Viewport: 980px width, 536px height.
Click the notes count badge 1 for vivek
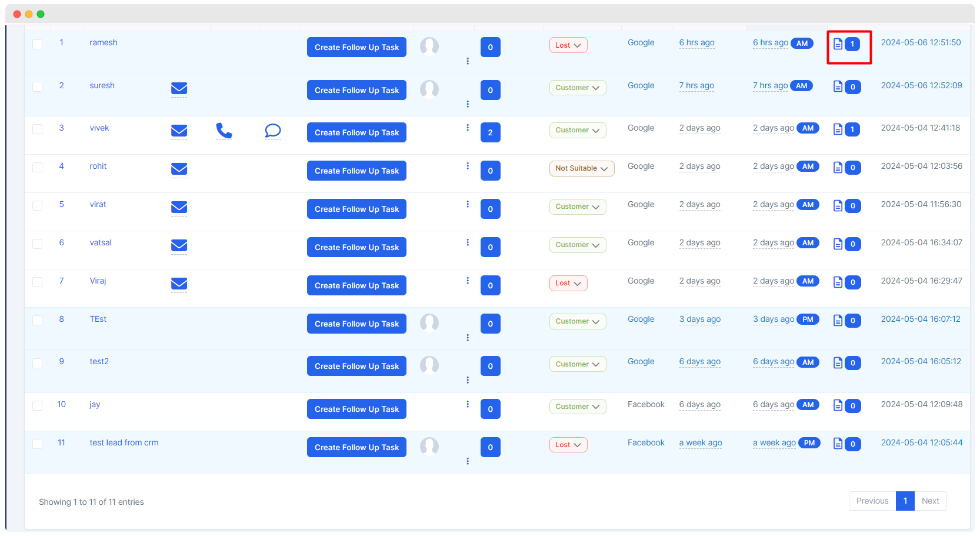(852, 129)
